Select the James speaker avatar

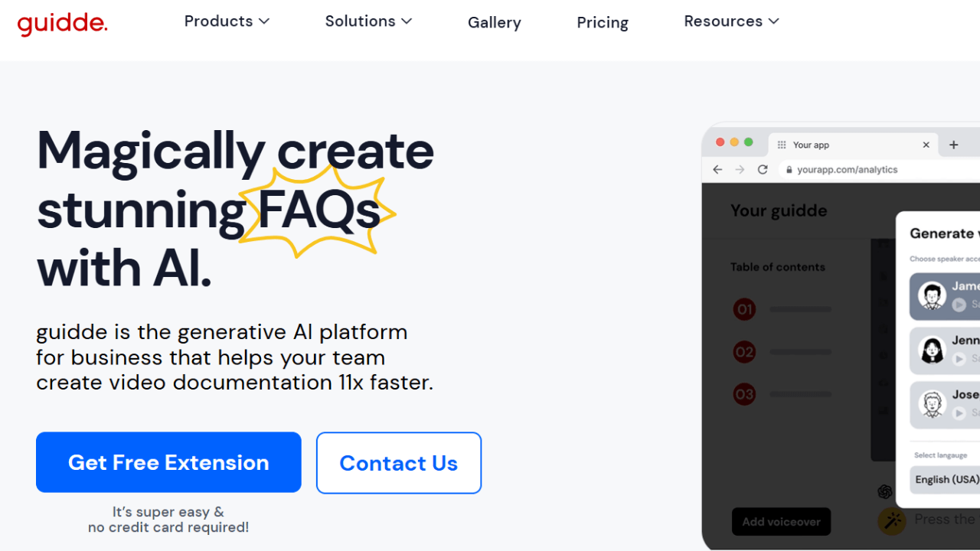tap(932, 295)
